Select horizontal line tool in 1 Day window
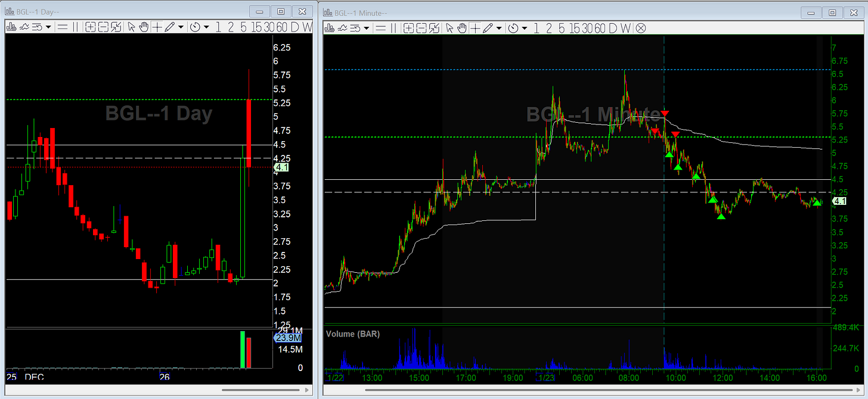Viewport: 868px width, 399px height. coord(63,27)
